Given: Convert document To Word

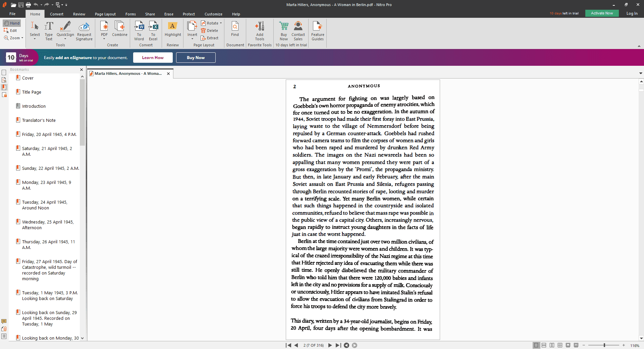Looking at the screenshot, I should pyautogui.click(x=139, y=31).
